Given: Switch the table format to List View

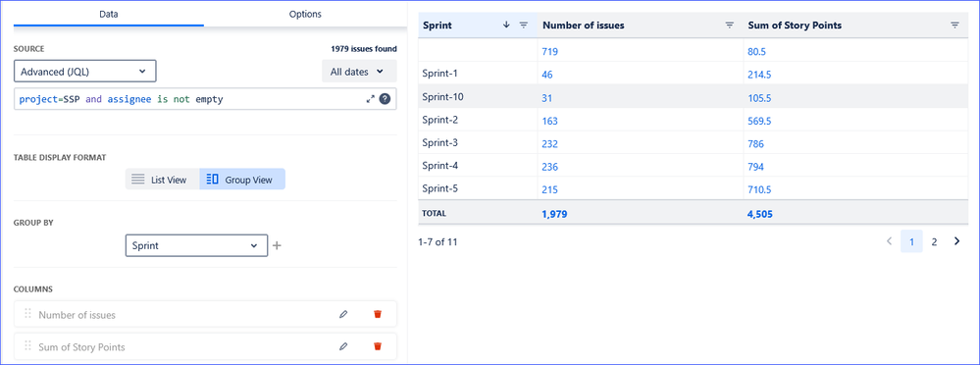Looking at the screenshot, I should (162, 180).
